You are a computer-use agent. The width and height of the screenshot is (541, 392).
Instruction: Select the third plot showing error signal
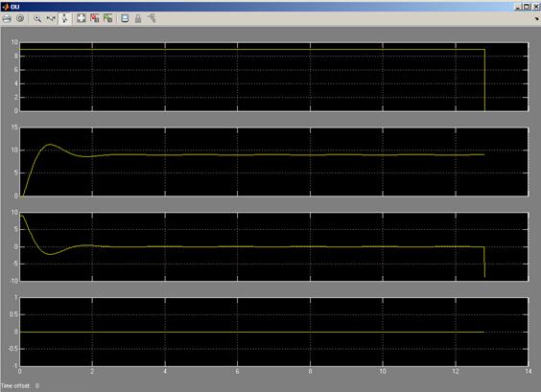(273, 247)
